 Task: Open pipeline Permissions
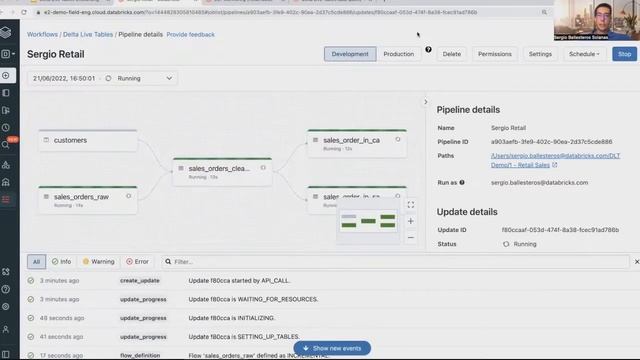pyautogui.click(x=495, y=54)
